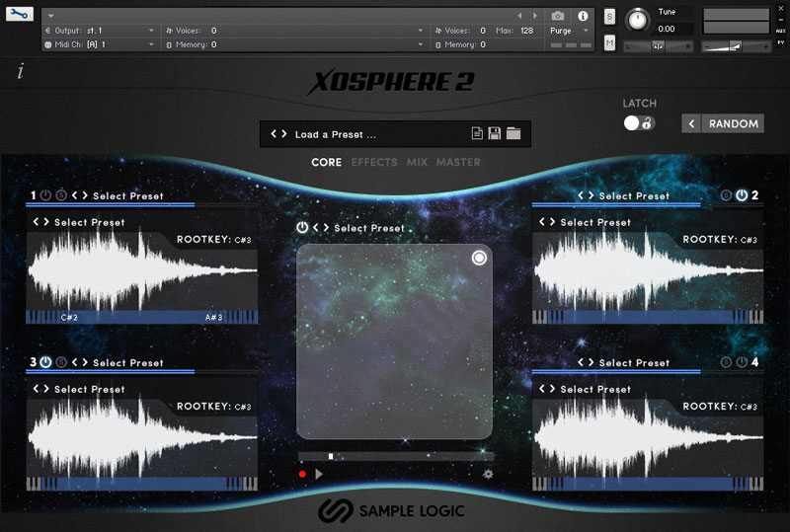This screenshot has width=790, height=532.
Task: Toggle solo for core 2
Action: click(x=726, y=195)
